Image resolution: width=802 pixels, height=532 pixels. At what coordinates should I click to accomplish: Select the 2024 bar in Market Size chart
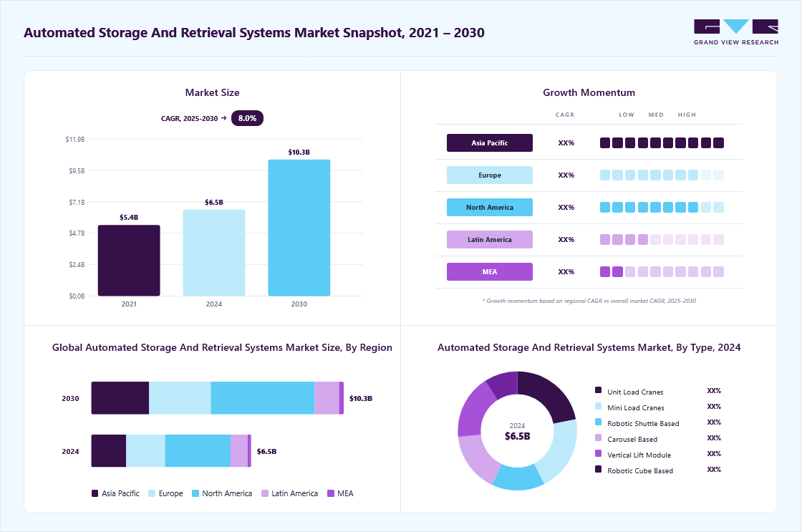(x=214, y=253)
